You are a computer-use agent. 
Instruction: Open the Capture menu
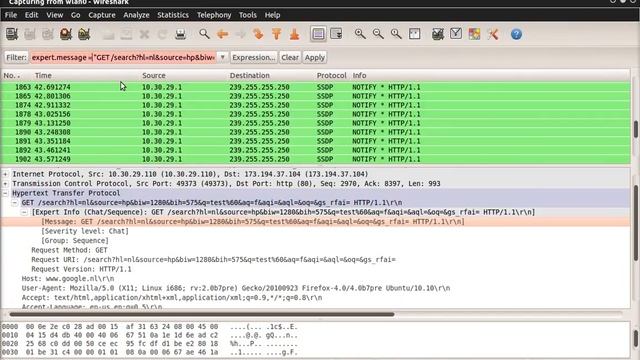point(102,15)
